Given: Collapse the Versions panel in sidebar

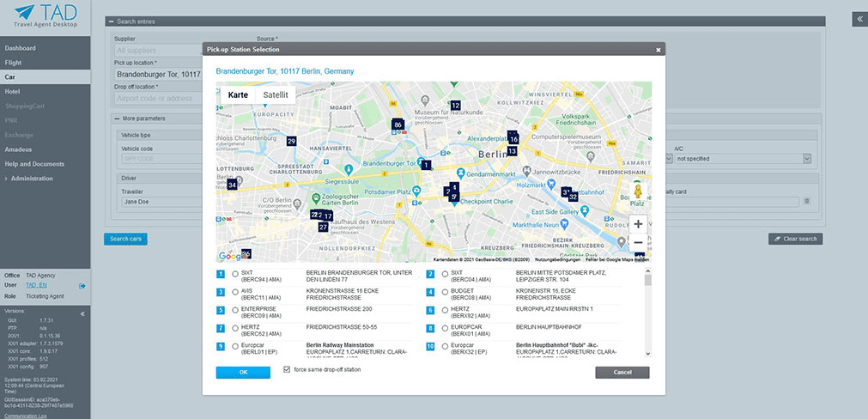Looking at the screenshot, I should pyautogui.click(x=82, y=314).
